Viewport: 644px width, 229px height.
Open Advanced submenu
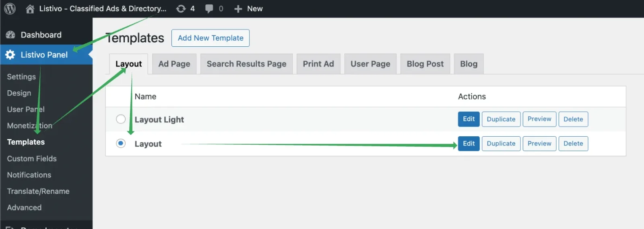pyautogui.click(x=24, y=208)
